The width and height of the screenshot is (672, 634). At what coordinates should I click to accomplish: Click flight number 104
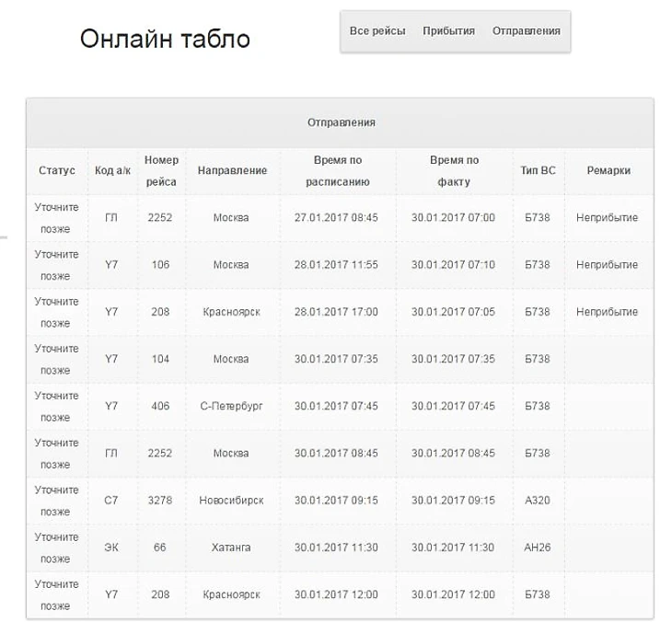point(160,359)
